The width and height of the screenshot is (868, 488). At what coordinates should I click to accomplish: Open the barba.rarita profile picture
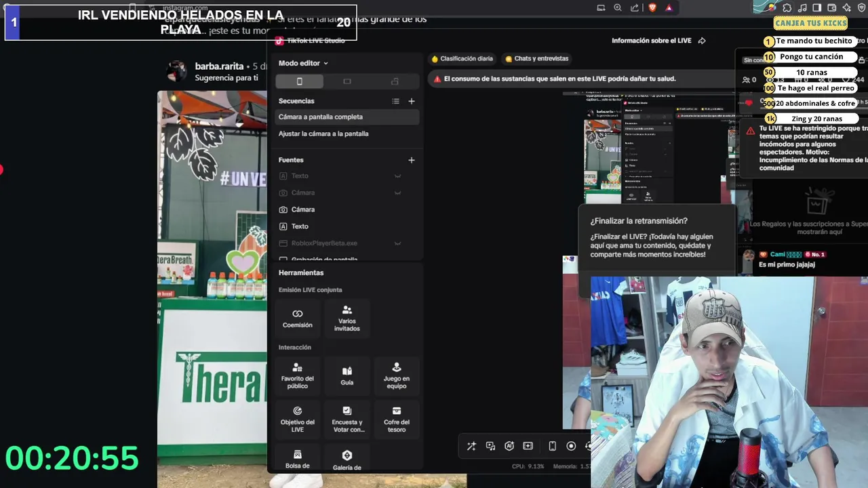point(177,71)
